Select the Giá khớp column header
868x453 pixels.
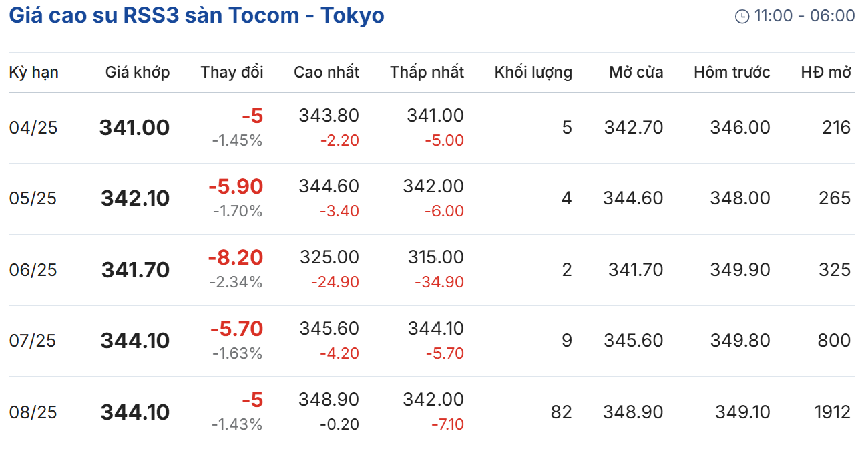coord(138,72)
